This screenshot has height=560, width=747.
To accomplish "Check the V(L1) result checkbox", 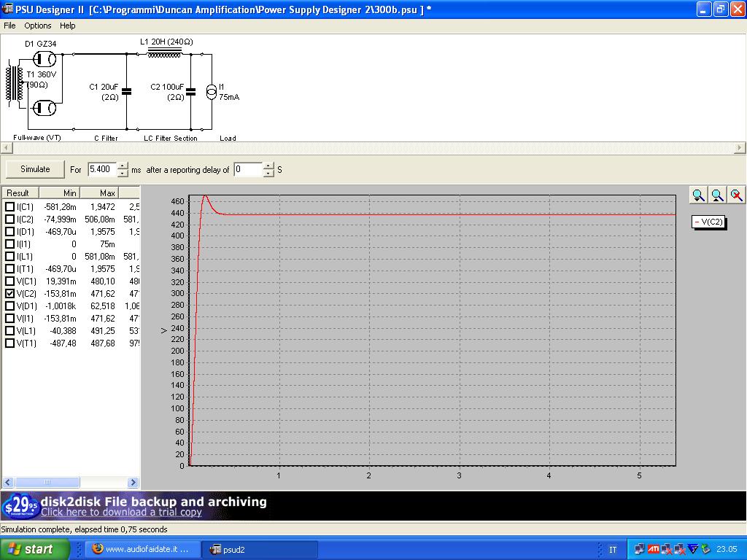I will tap(9, 330).
